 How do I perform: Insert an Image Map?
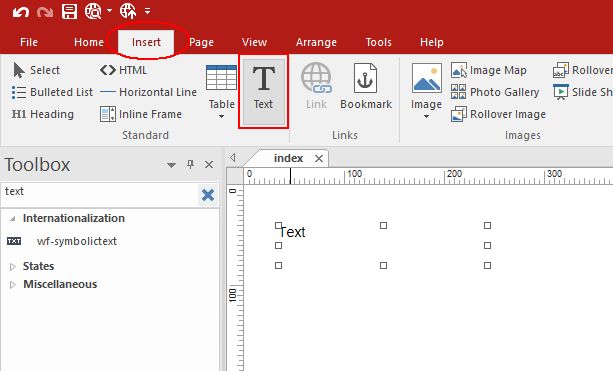tap(489, 70)
